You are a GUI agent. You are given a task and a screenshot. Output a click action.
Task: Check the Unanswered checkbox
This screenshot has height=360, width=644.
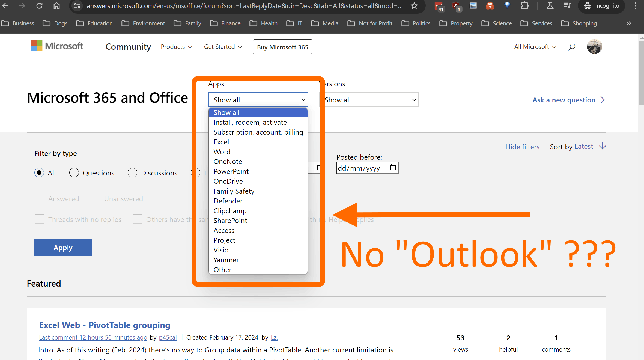(96, 198)
